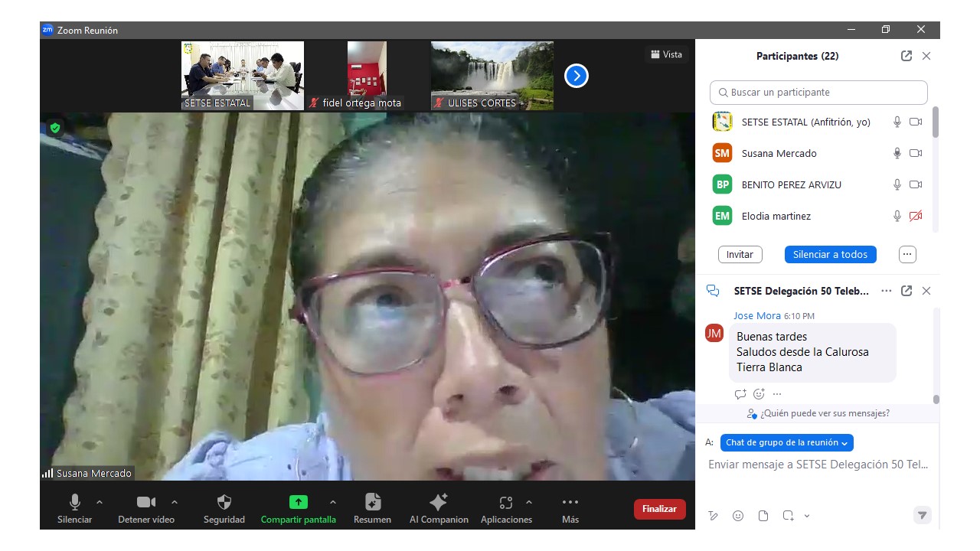Click the participants list scrollbar
The width and height of the screenshot is (980, 551).
coord(935,123)
